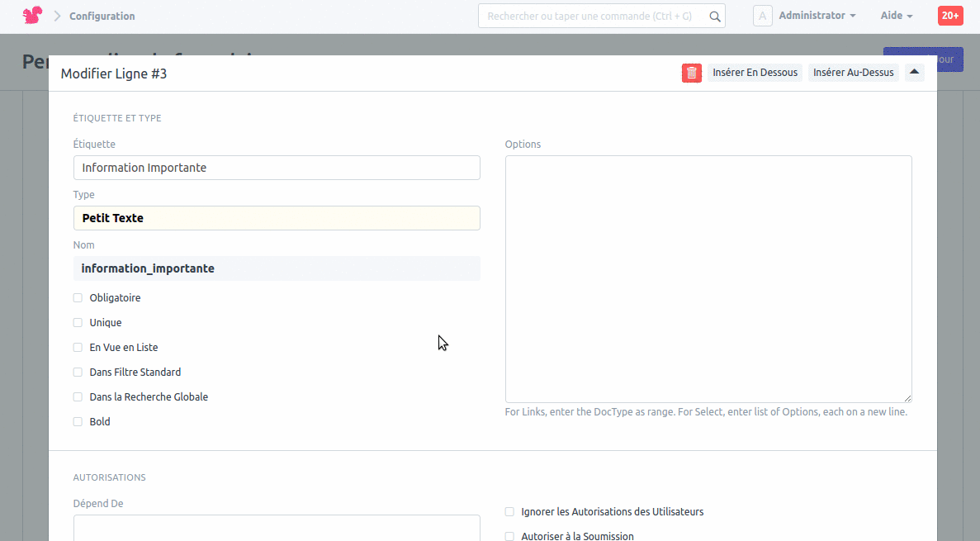
Task: Collapse the row editor with up arrow
Action: tap(914, 73)
